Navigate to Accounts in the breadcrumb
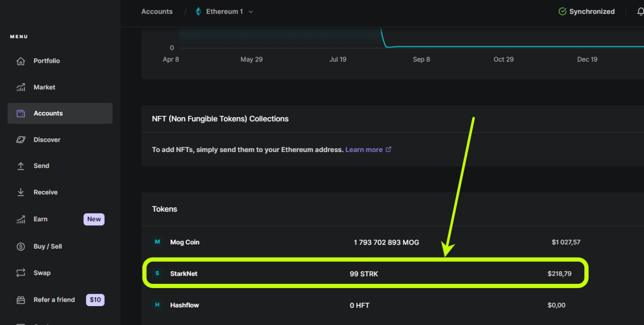The width and height of the screenshot is (644, 325). point(157,12)
